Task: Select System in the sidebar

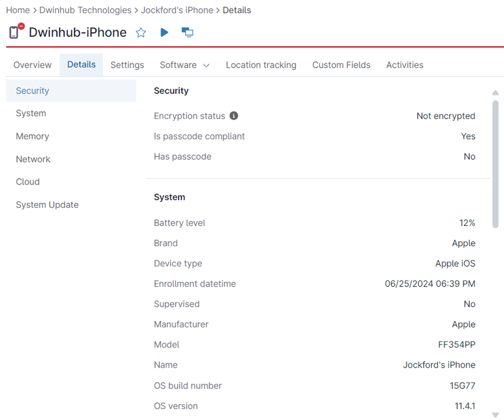Action: [x=31, y=113]
